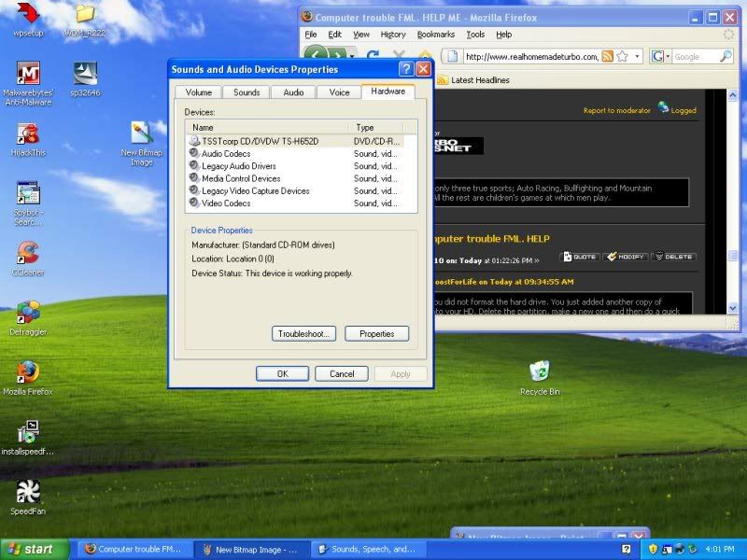Select Media Control Devices row
747x560 pixels.
point(295,178)
